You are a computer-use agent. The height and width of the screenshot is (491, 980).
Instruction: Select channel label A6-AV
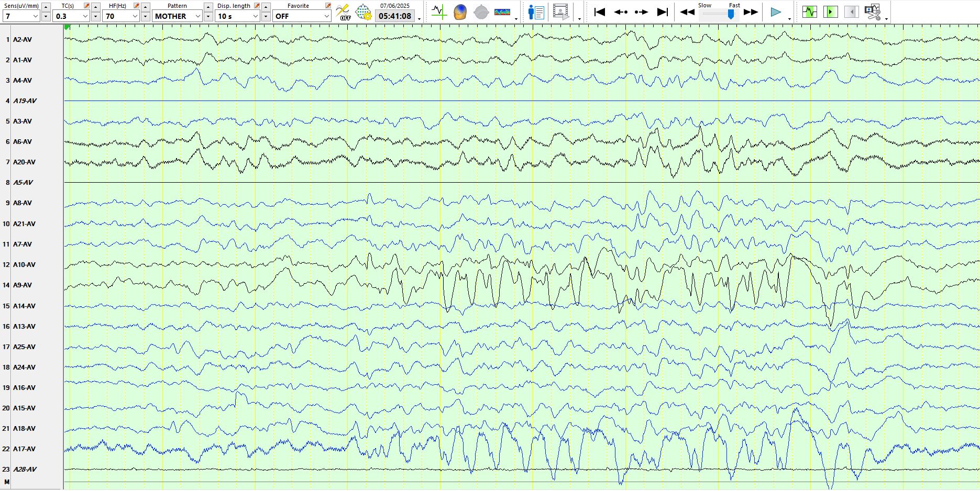tap(23, 141)
